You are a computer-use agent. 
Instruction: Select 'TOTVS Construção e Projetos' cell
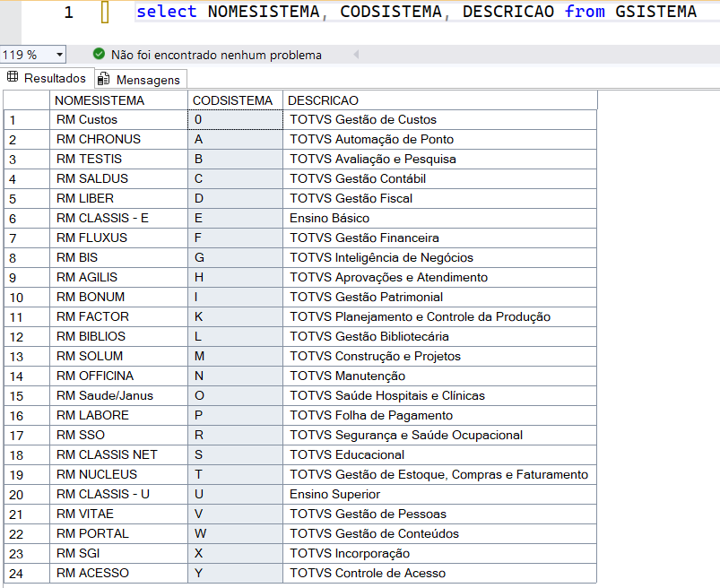tap(440, 357)
